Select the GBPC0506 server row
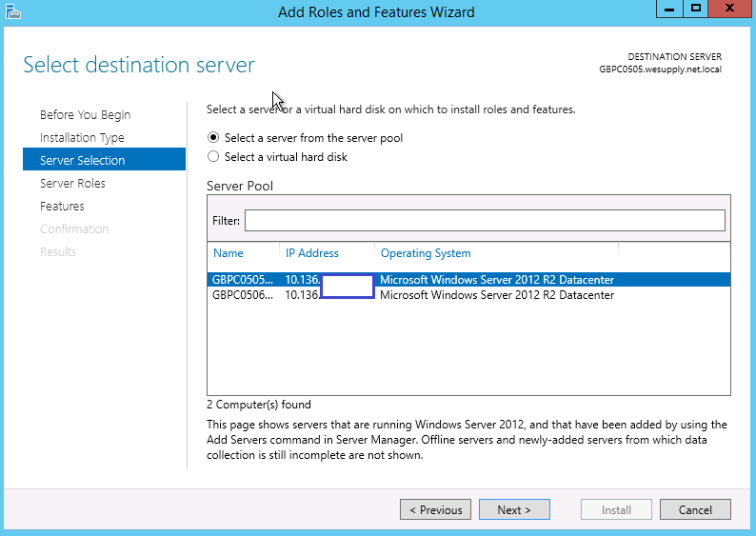 [468, 295]
